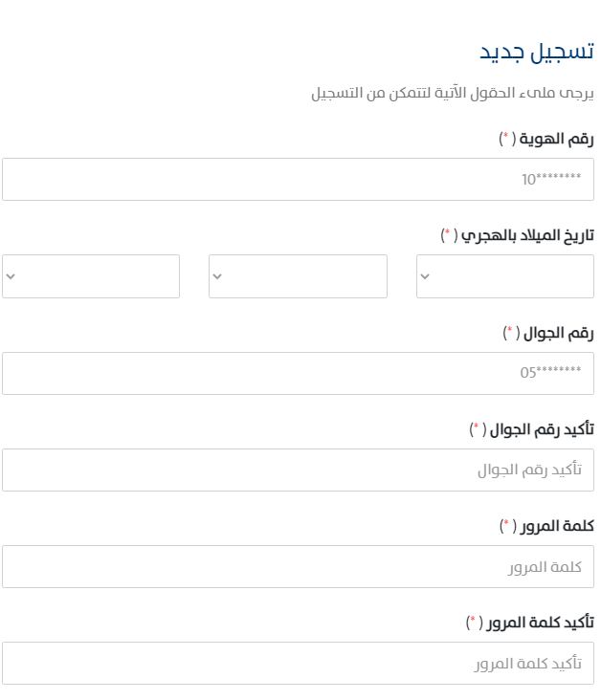Click chevron arrow in middle date dropdown
The width and height of the screenshot is (601, 700).
pyautogui.click(x=217, y=276)
